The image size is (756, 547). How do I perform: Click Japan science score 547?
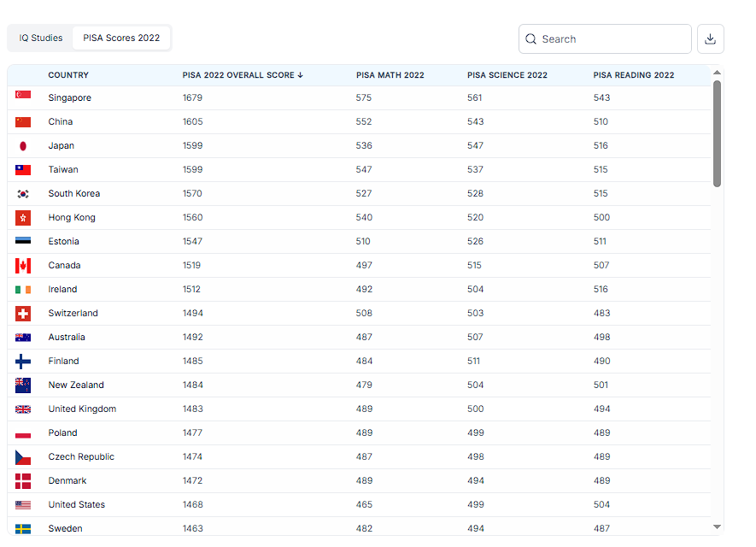click(475, 145)
